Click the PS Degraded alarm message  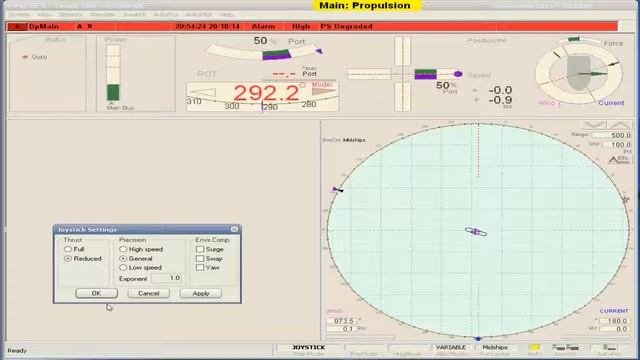(x=346, y=27)
